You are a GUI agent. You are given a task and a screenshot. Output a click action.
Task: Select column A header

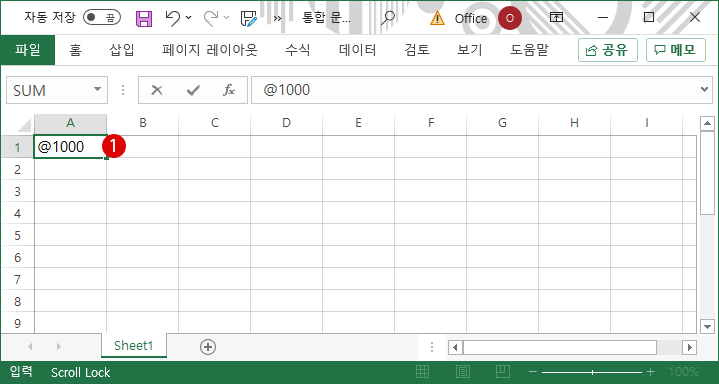point(71,123)
